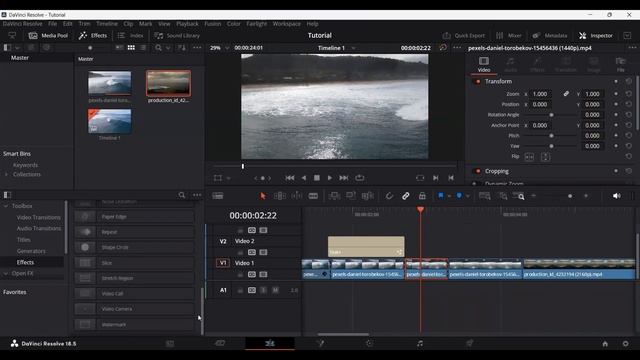Select the production_id clip thumbnail
The width and height of the screenshot is (640, 360).
click(x=168, y=82)
